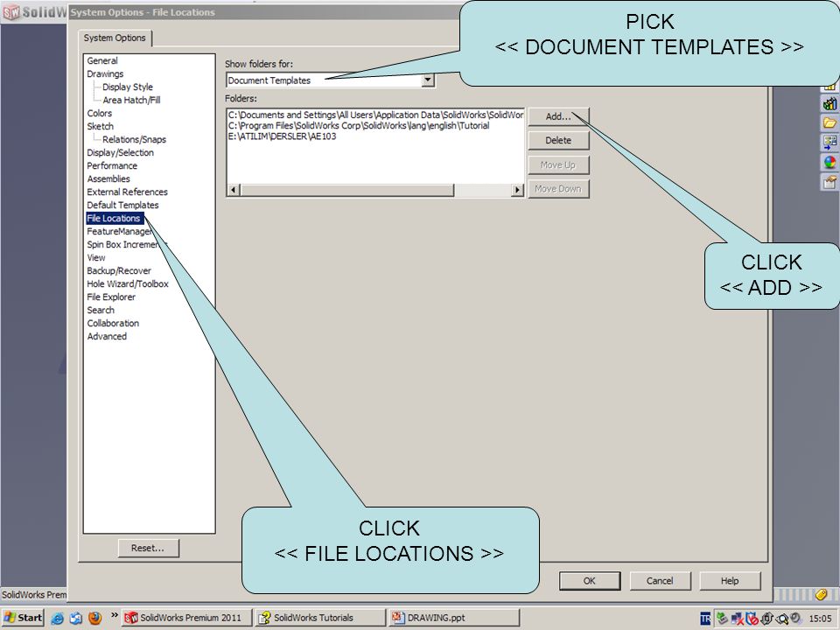Select General in options tree
The image size is (840, 630).
102,60
